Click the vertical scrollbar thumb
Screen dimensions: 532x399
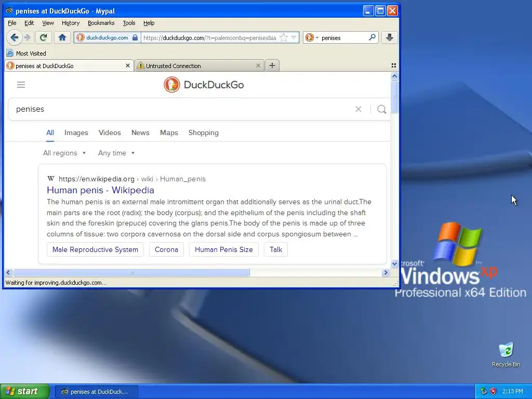pos(394,97)
